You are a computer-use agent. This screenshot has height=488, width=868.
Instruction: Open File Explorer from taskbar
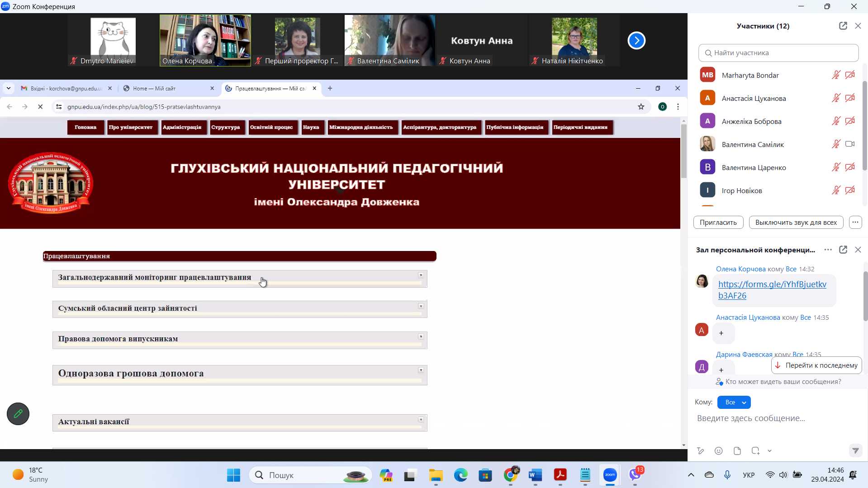[436, 475]
